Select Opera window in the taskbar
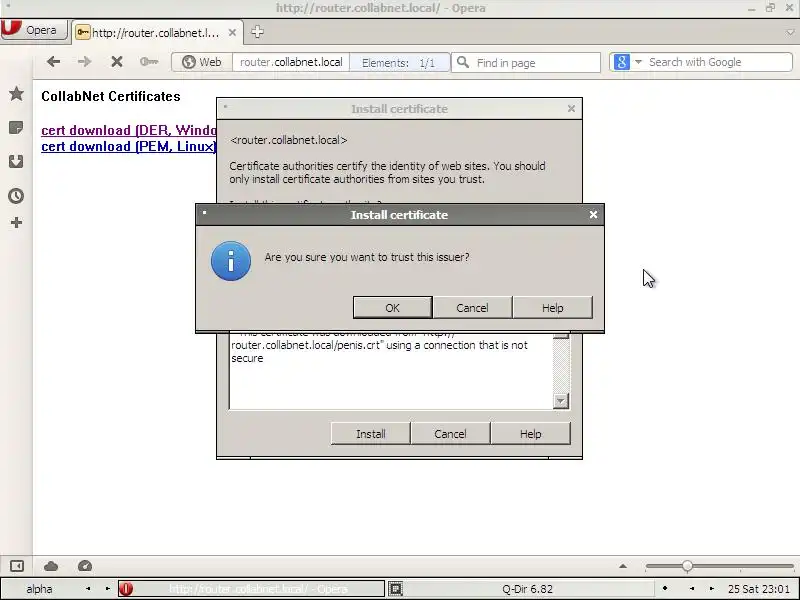This screenshot has width=800, height=600. pos(252,589)
